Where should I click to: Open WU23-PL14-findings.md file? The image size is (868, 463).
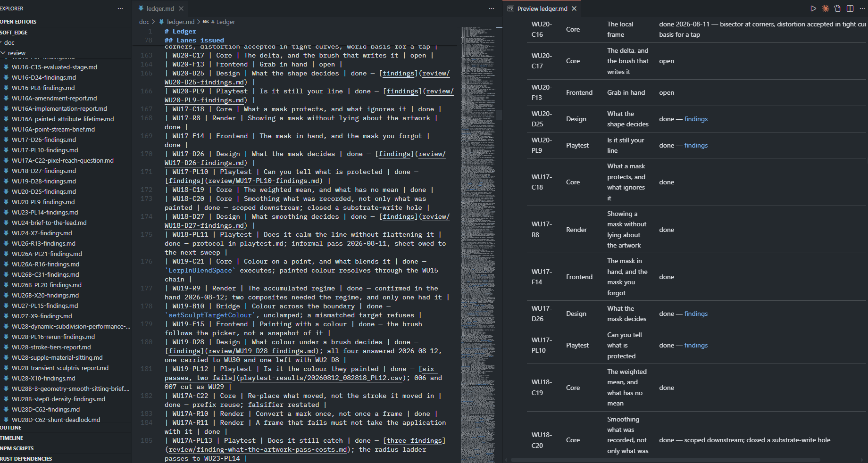click(x=45, y=212)
